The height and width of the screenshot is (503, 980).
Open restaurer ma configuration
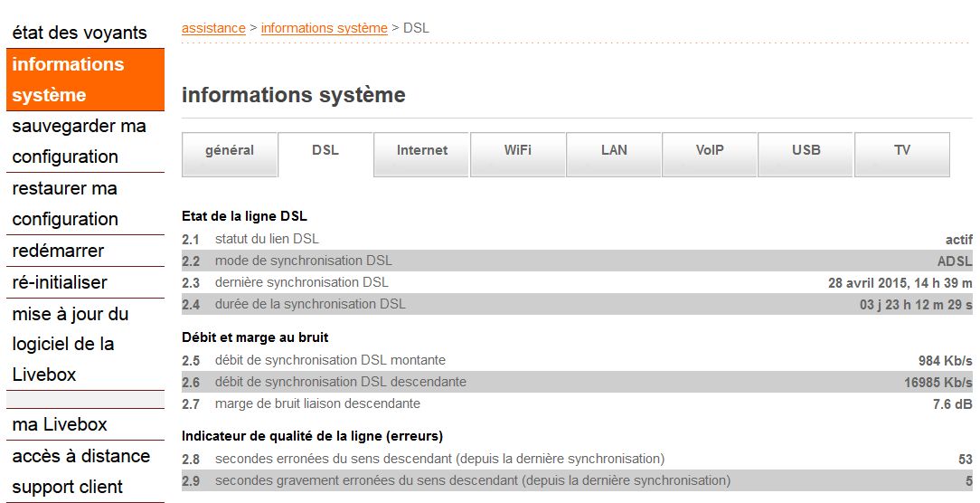click(65, 204)
